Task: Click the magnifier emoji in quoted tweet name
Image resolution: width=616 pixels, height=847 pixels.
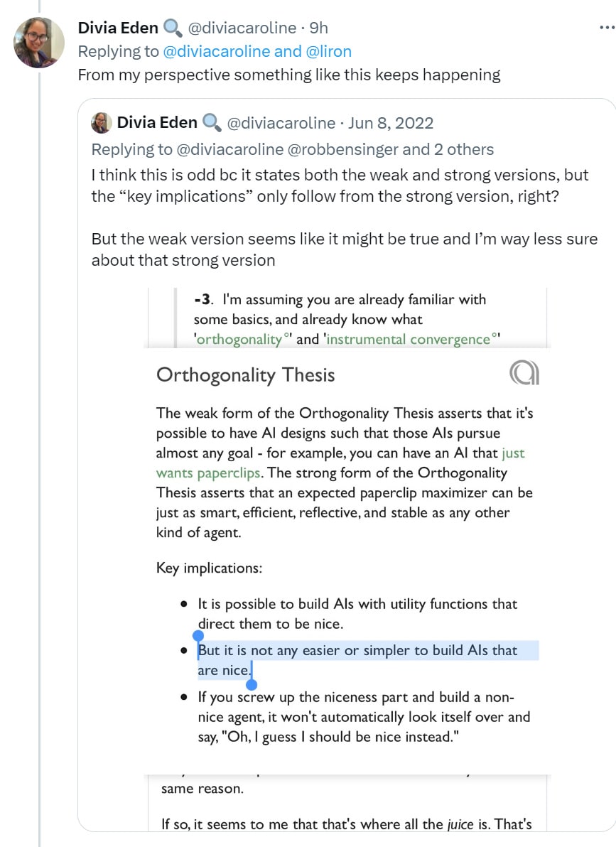Action: tap(212, 123)
